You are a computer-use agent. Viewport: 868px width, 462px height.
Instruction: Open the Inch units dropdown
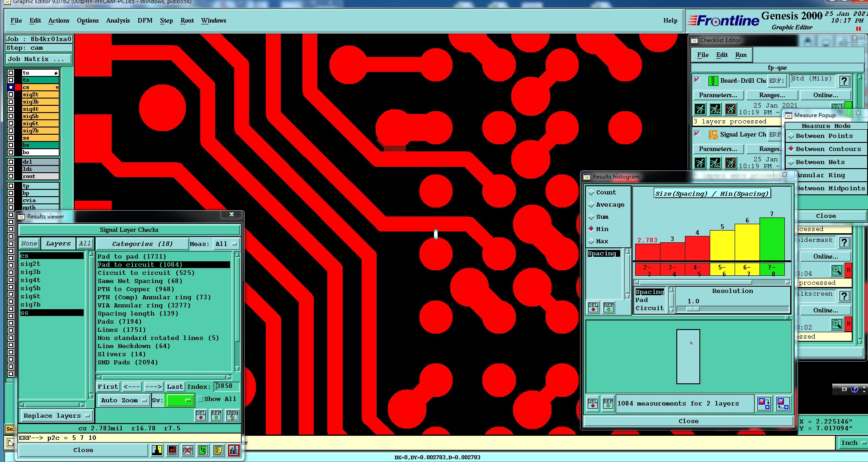853,443
